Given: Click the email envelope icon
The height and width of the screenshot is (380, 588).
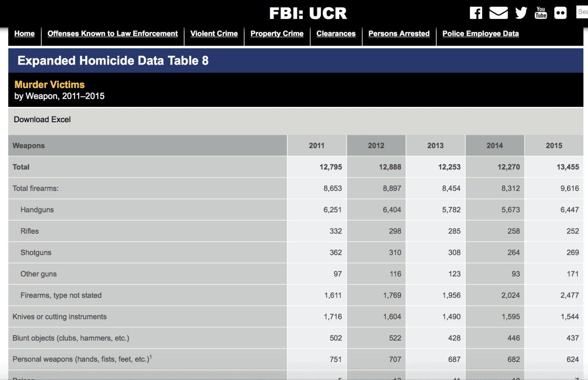Looking at the screenshot, I should (x=498, y=13).
